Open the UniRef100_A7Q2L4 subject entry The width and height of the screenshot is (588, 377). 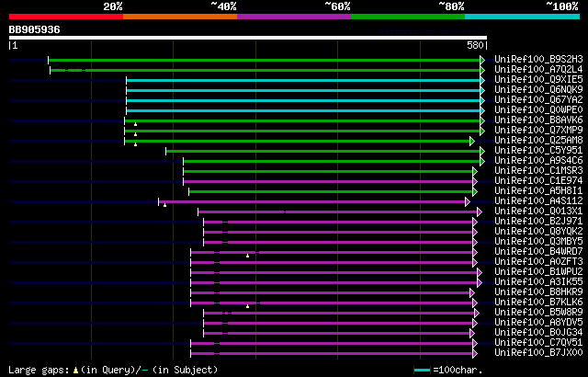(538, 69)
